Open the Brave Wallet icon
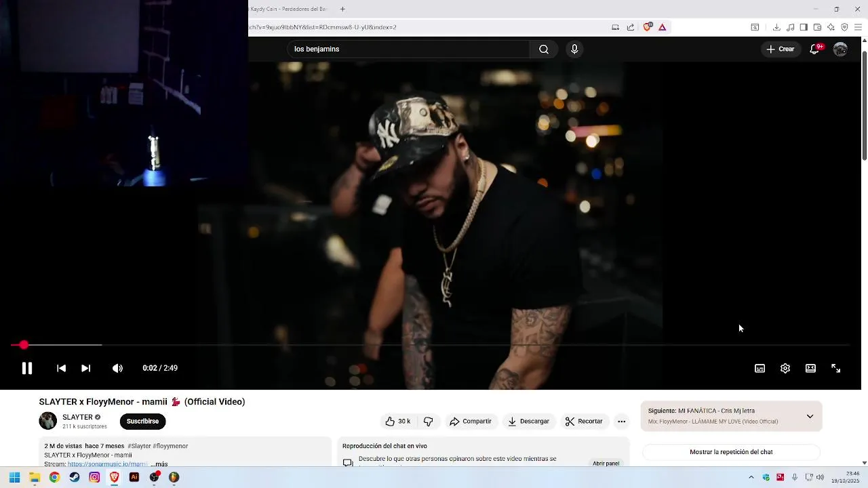Image resolution: width=868 pixels, height=488 pixels. pyautogui.click(x=817, y=27)
